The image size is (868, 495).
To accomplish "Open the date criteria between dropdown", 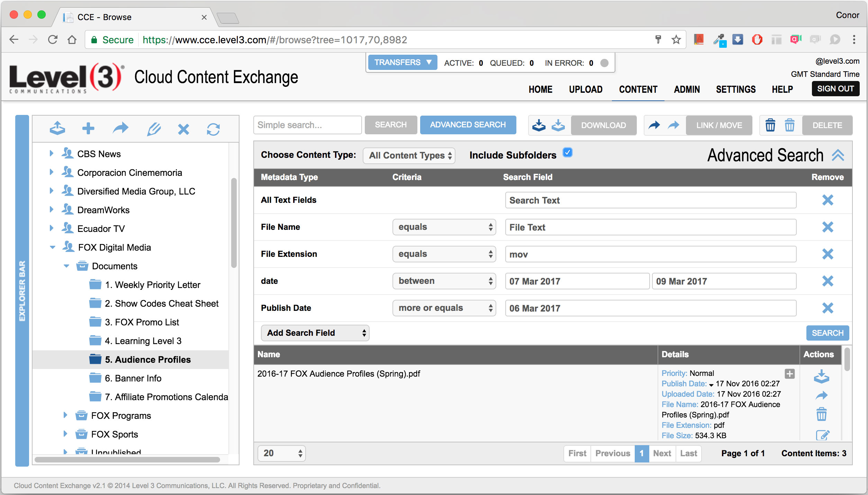I will 444,281.
